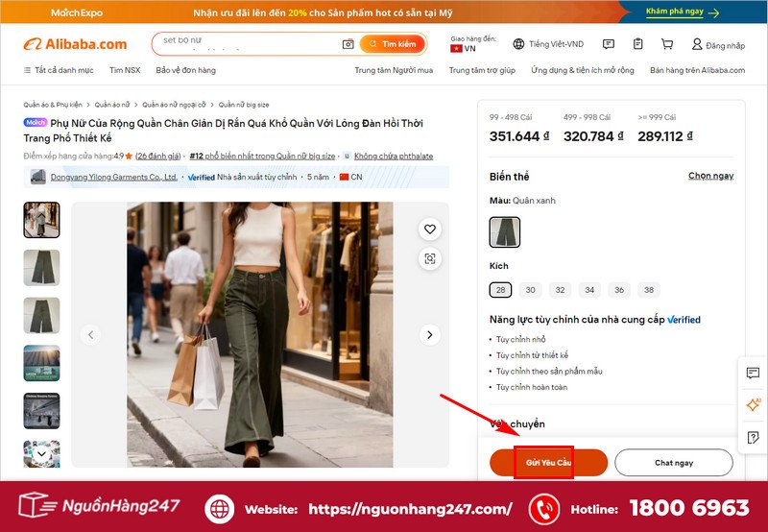
Task: Open Tìm NSX menu item
Action: (x=125, y=70)
